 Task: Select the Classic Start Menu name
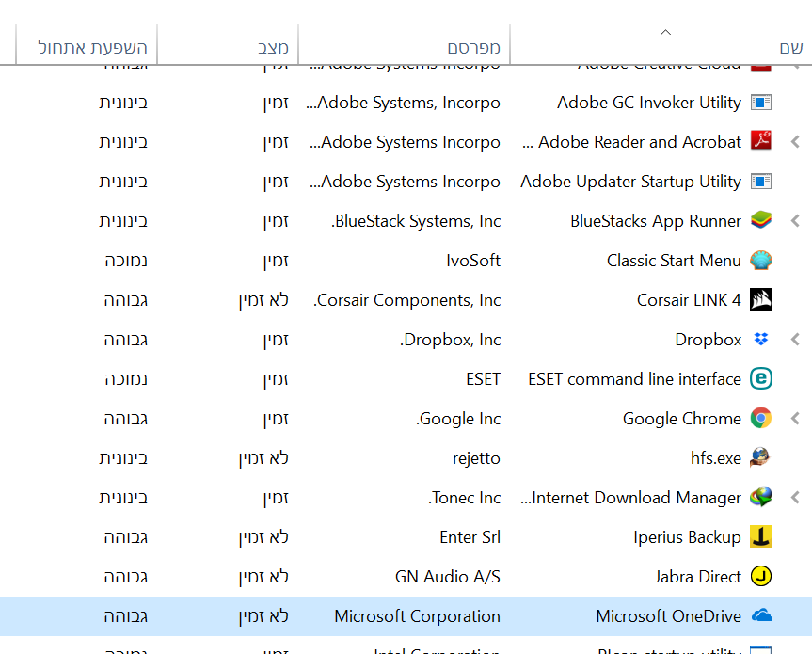674,261
